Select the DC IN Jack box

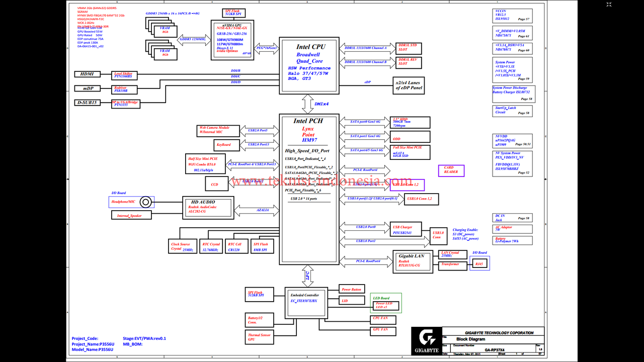tap(512, 217)
